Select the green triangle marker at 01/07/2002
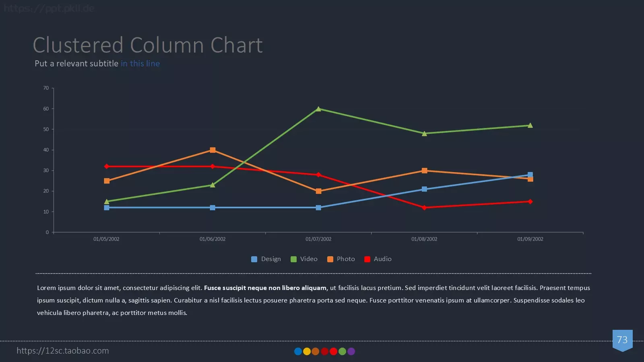 click(318, 109)
